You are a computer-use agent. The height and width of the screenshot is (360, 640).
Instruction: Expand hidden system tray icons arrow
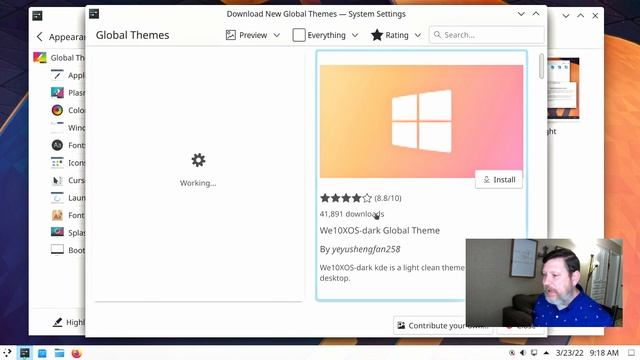pos(546,353)
